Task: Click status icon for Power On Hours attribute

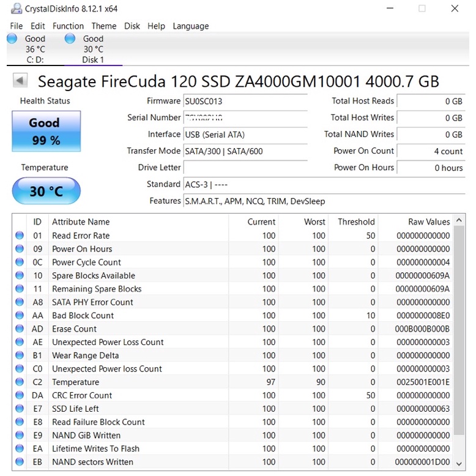Action: click(20, 248)
